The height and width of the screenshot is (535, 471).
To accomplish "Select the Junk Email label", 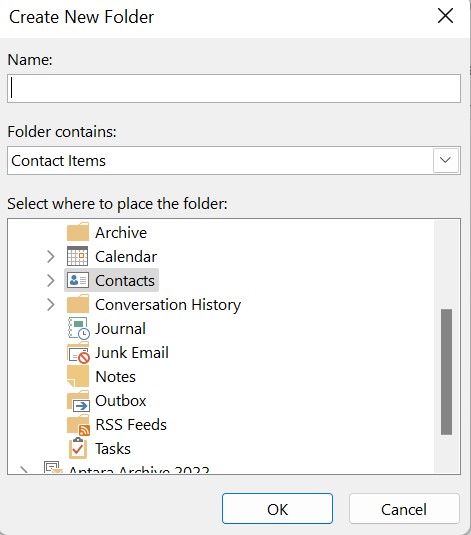I will [x=132, y=352].
